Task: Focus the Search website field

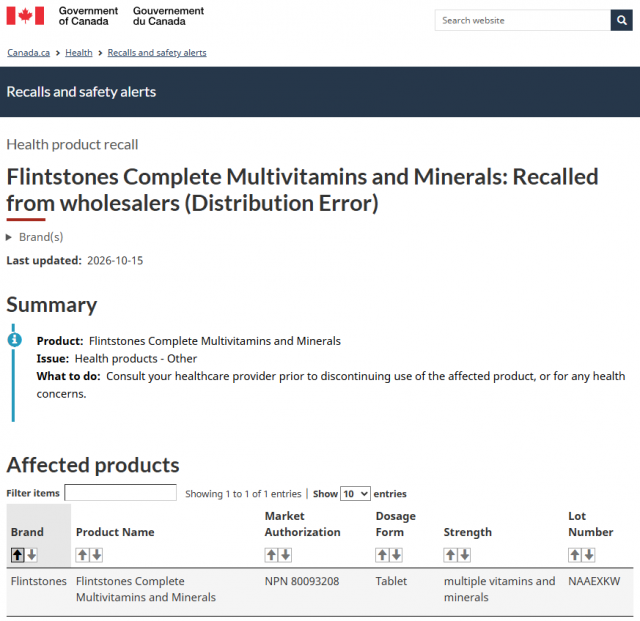Action: pyautogui.click(x=523, y=20)
